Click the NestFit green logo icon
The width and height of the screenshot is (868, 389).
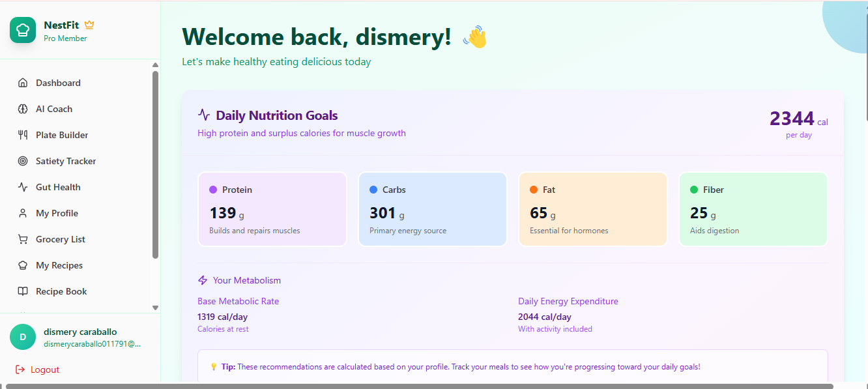coord(23,30)
